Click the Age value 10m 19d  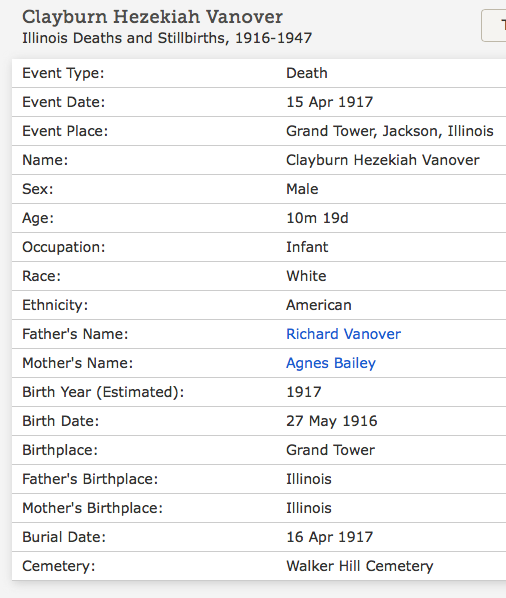(x=317, y=218)
